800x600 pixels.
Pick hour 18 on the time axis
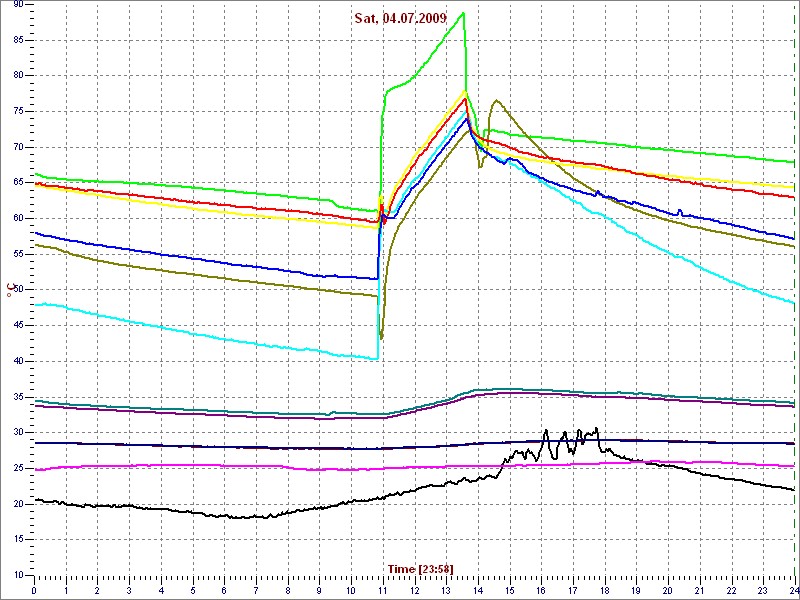coord(605,591)
